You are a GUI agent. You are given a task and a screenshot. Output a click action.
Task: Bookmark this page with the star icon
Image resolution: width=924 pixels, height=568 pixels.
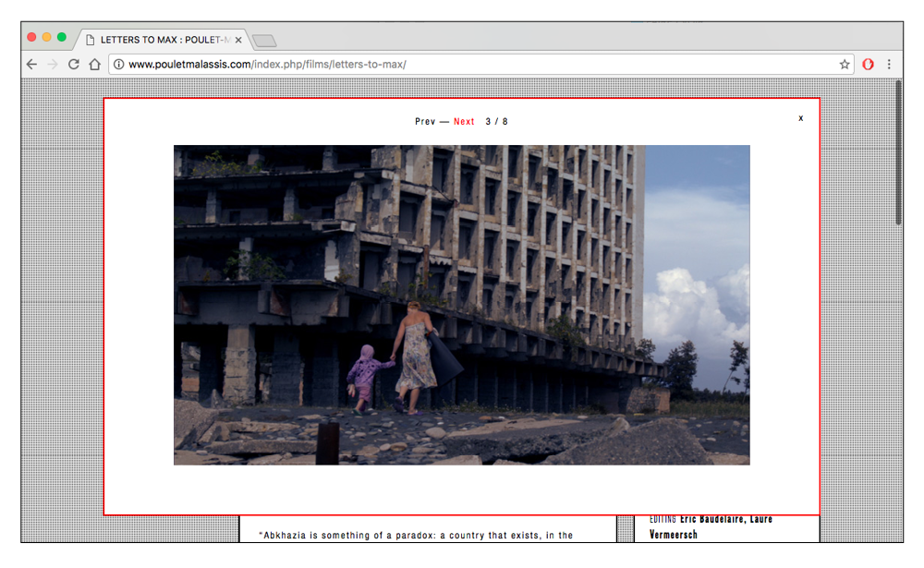[x=845, y=65]
